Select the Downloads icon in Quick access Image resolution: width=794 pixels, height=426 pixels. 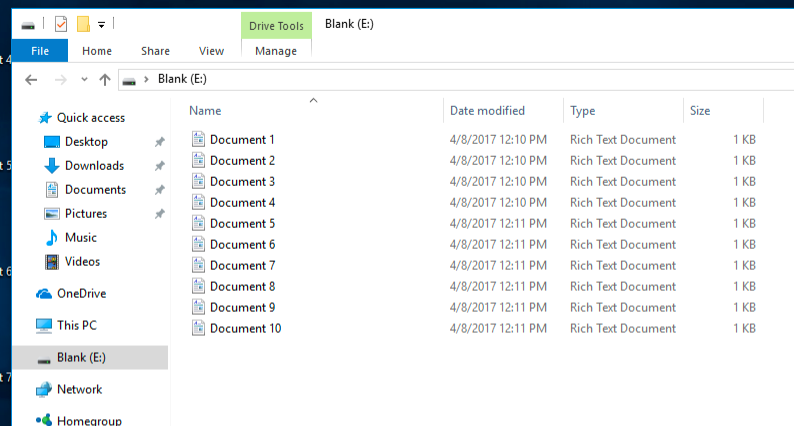coord(52,166)
